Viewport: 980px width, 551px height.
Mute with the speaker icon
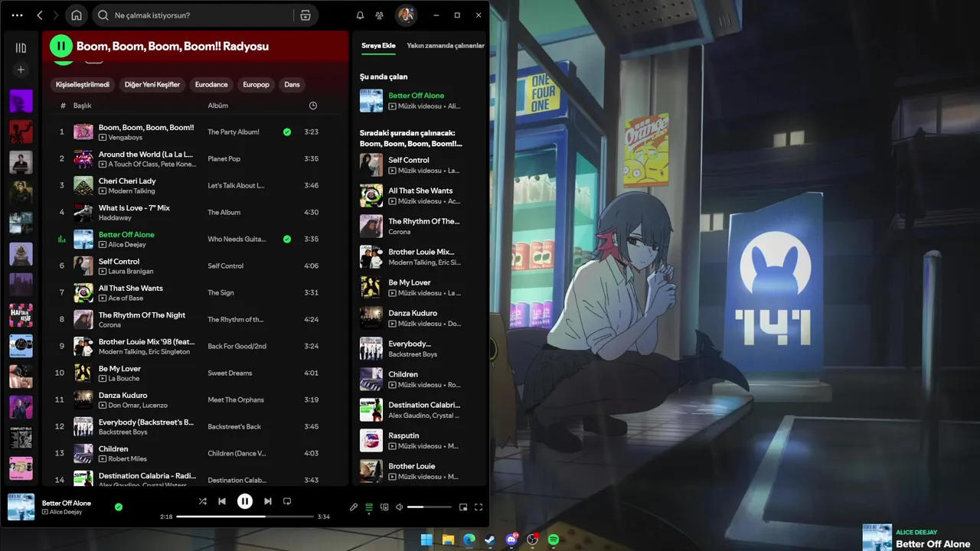pos(399,507)
